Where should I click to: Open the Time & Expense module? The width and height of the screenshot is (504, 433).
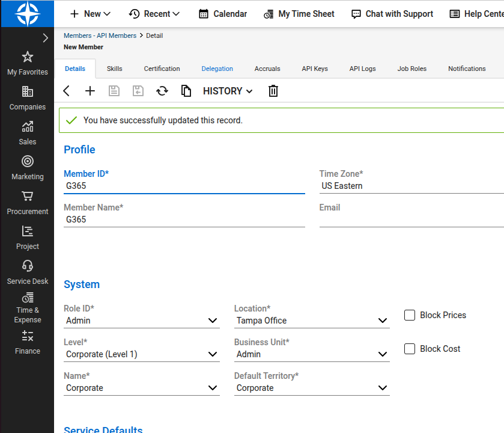28,308
